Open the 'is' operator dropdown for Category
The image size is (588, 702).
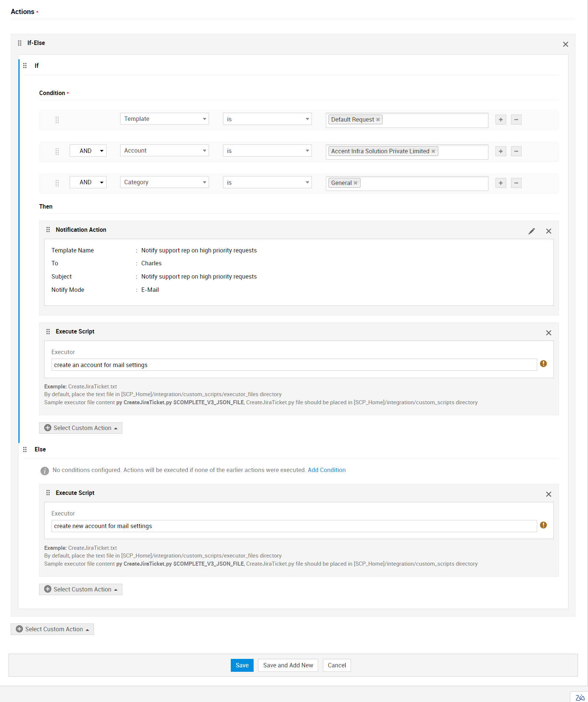pos(267,182)
